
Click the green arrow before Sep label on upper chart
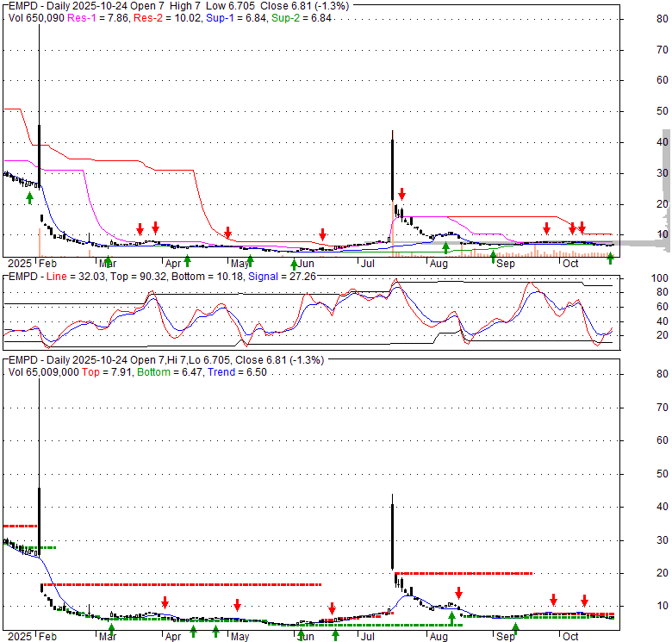[493, 257]
